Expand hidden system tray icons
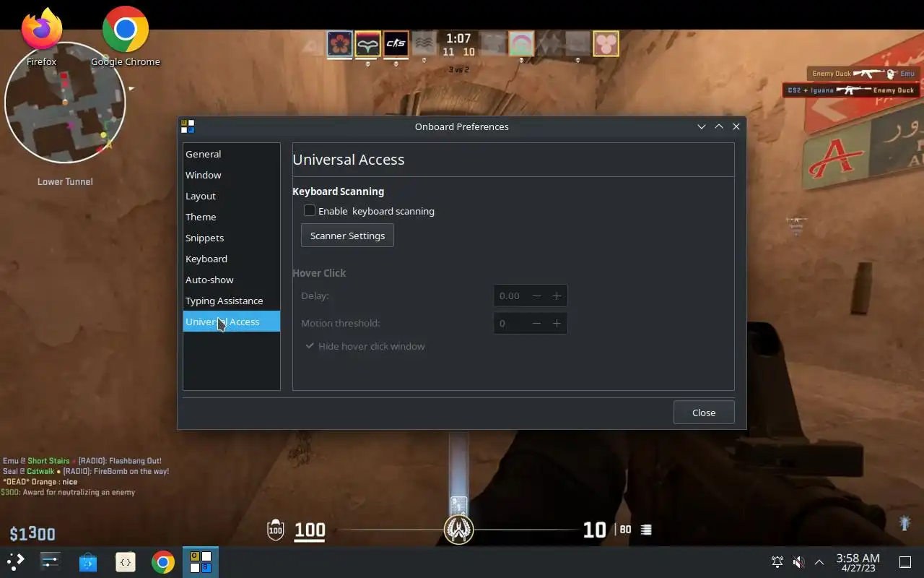Image resolution: width=924 pixels, height=578 pixels. (819, 561)
